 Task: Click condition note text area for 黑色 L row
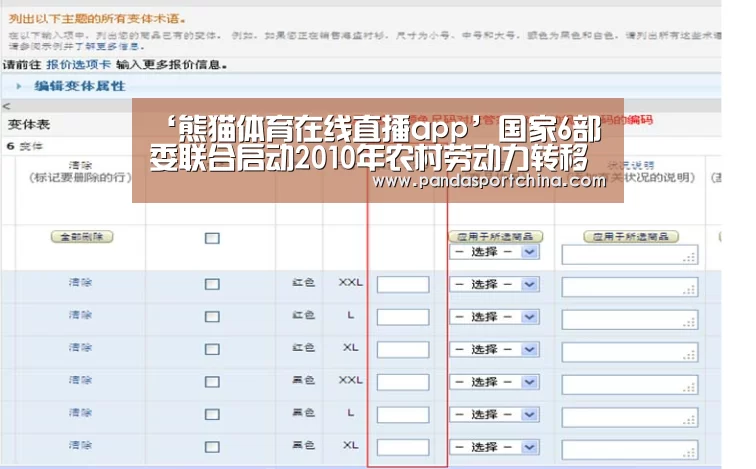(630, 417)
